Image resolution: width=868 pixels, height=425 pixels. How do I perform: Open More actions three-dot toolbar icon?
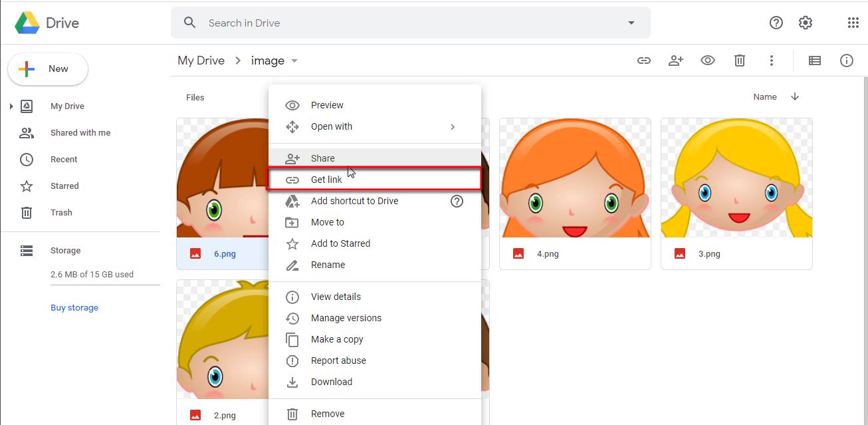pos(771,60)
